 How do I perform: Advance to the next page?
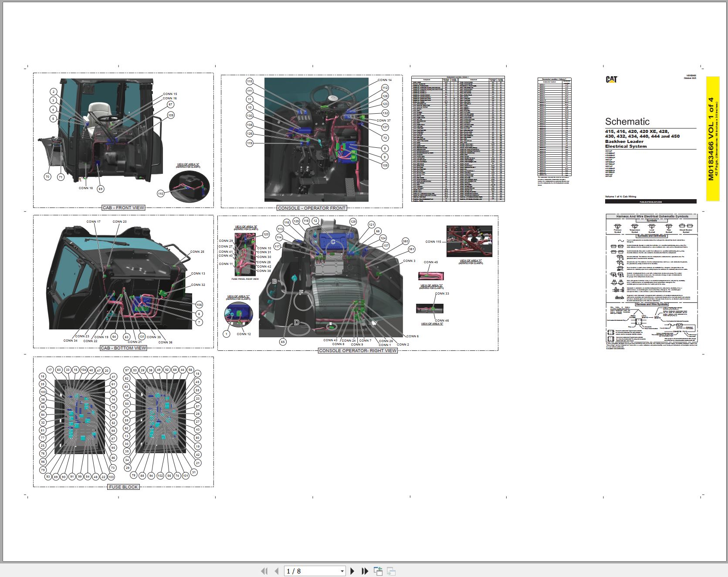pos(352,571)
